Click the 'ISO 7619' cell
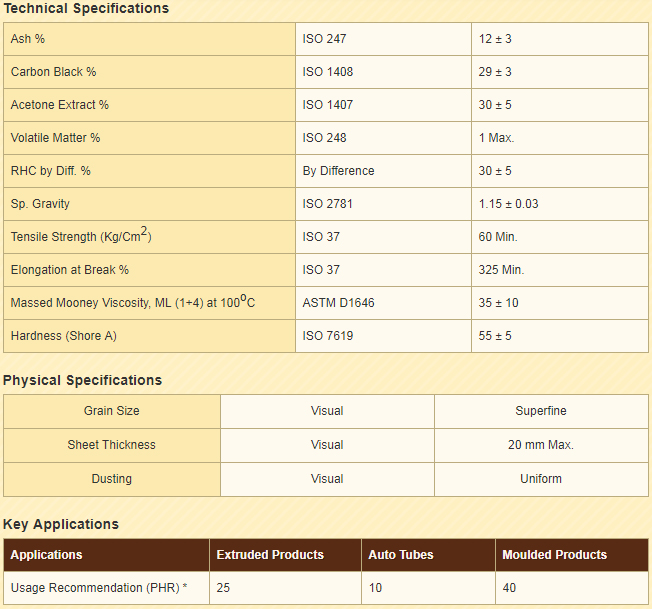Viewport: 652px width, 609px height. (383, 336)
